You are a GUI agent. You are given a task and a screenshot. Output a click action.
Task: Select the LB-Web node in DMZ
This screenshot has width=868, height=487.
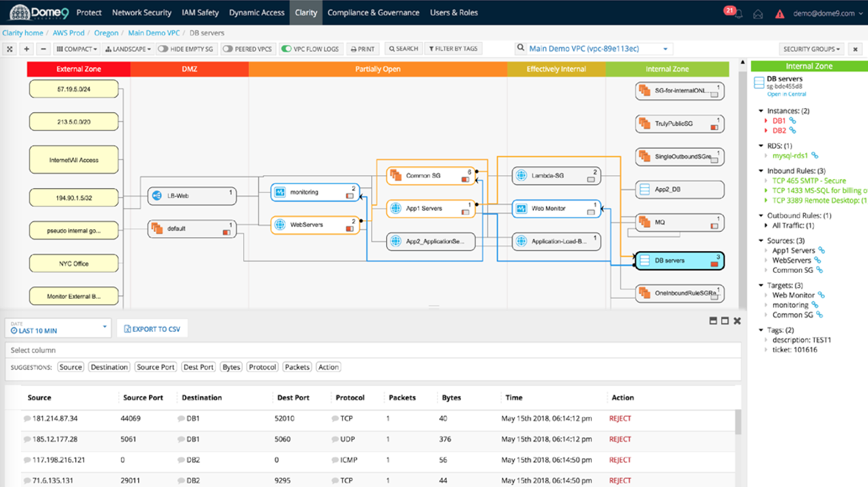tap(191, 196)
